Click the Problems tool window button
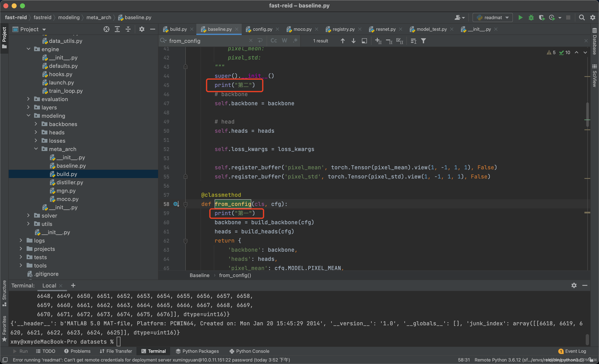Image resolution: width=599 pixels, height=364 pixels. tap(77, 351)
